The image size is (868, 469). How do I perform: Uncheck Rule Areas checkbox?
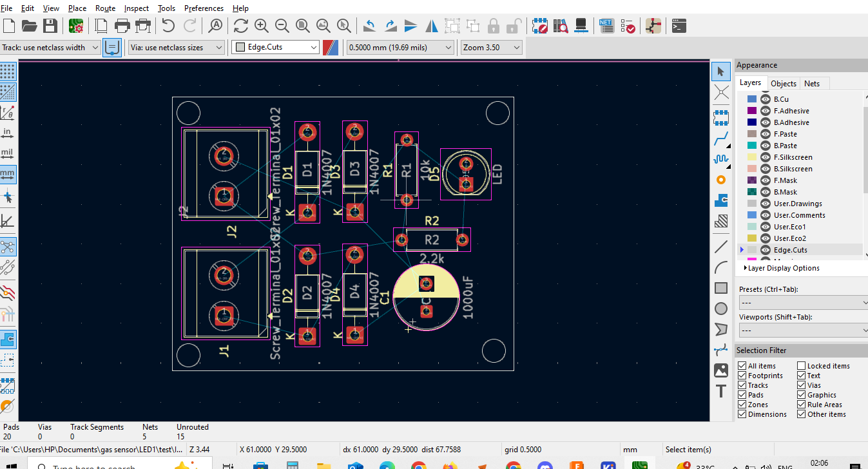[801, 405]
